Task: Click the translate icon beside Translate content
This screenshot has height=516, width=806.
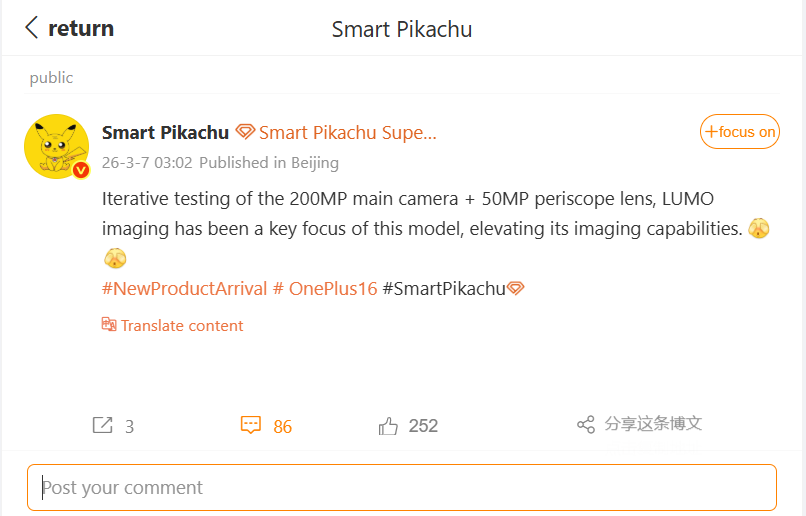Action: (109, 325)
